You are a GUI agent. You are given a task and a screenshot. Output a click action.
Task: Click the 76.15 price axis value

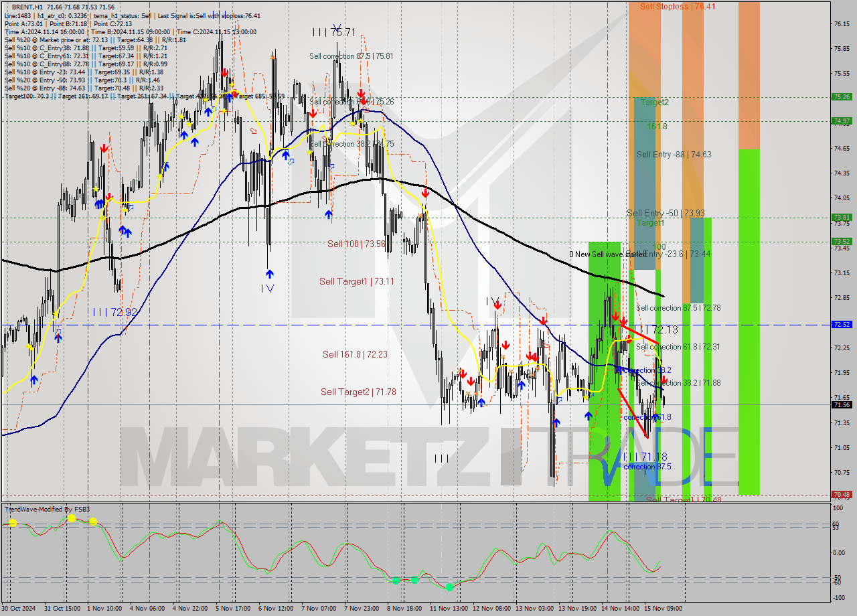pos(842,23)
